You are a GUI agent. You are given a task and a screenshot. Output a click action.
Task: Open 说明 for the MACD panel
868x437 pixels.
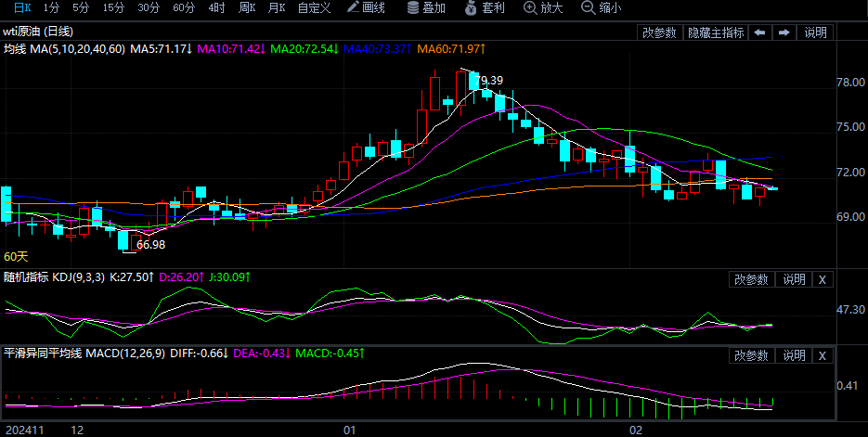793,355
